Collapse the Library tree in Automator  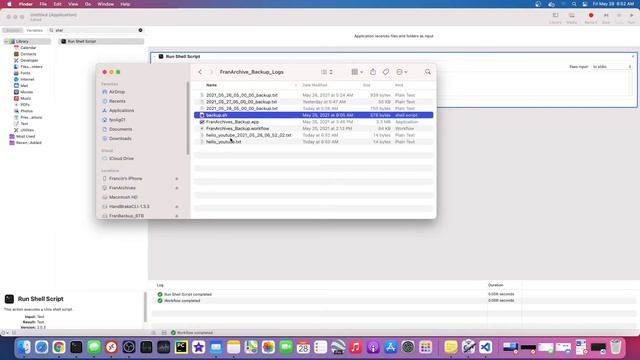pos(6,42)
